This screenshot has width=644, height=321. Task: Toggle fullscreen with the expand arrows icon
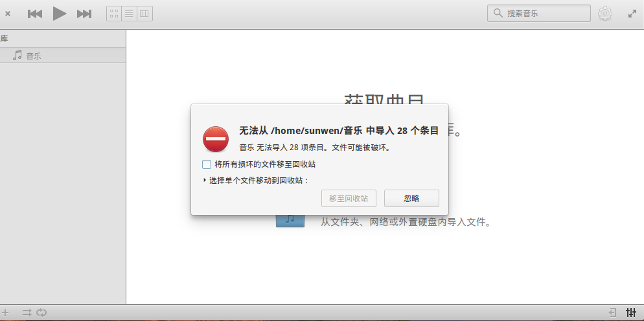(632, 14)
